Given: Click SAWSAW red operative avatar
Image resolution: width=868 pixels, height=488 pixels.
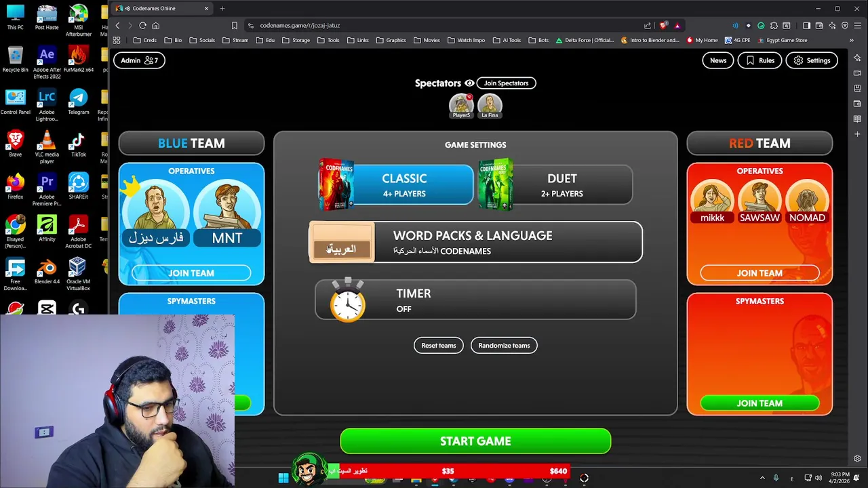Looking at the screenshot, I should [759, 202].
